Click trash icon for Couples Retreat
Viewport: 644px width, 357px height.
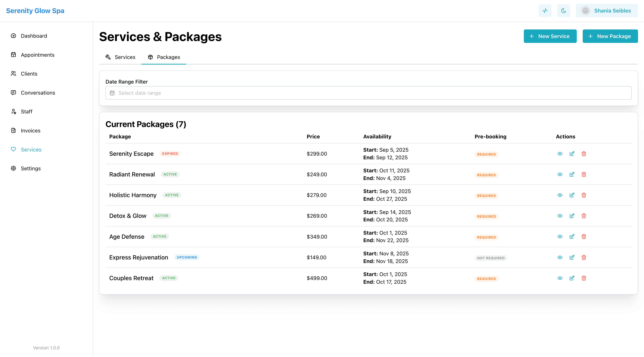click(583, 278)
